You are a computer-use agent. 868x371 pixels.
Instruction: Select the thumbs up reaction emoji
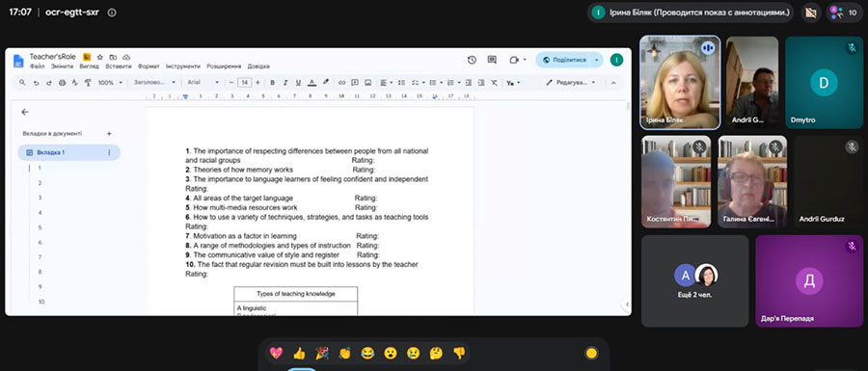click(x=299, y=353)
